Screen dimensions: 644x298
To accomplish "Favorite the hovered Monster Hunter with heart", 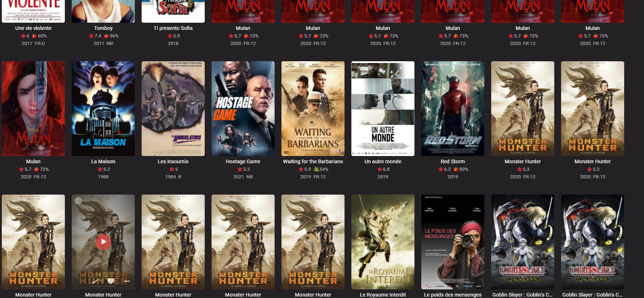I will pyautogui.click(x=111, y=281).
